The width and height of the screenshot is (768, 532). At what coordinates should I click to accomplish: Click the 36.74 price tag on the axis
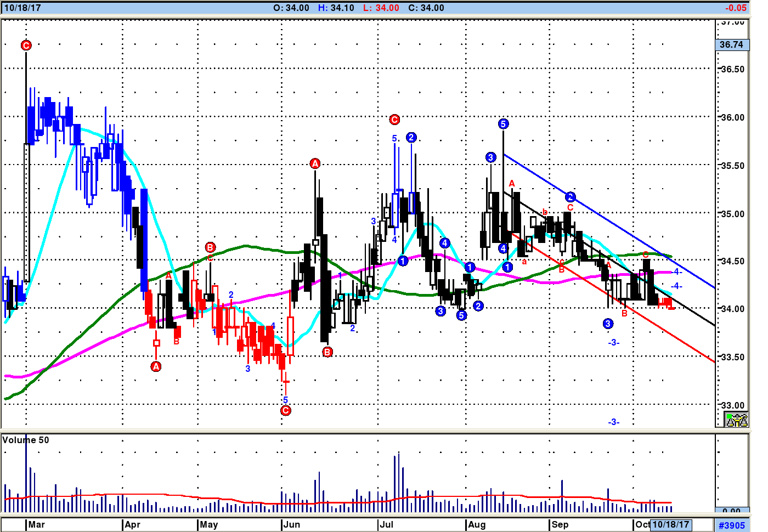[731, 44]
